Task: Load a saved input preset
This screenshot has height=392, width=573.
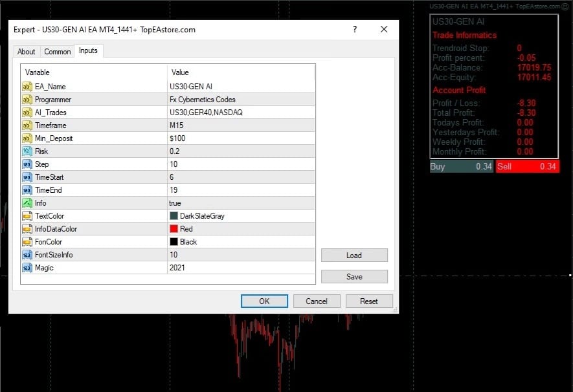Action: tap(354, 256)
